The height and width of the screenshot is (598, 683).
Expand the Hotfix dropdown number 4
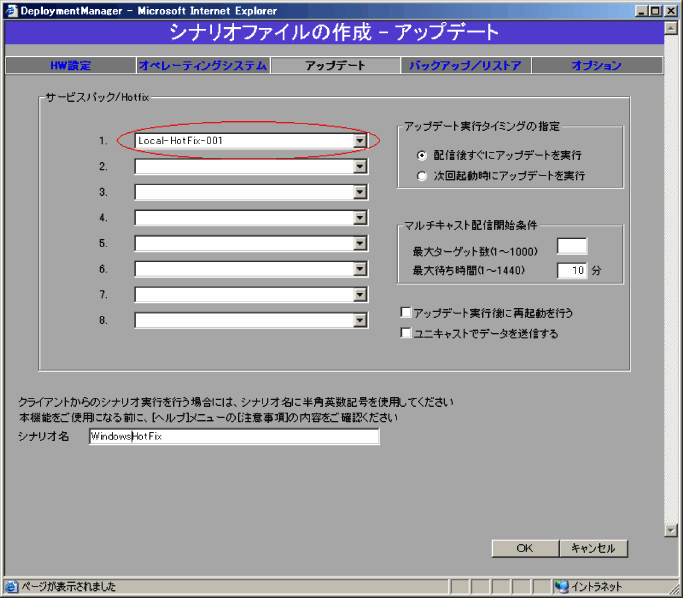pos(360,218)
